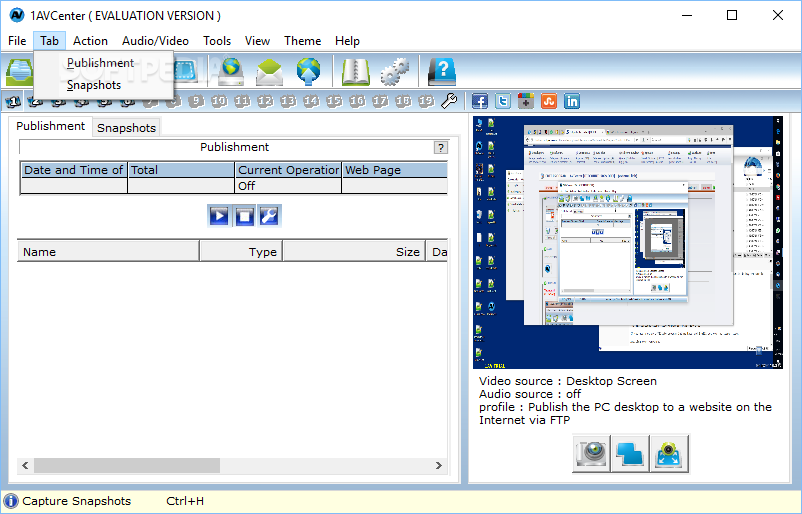
Task: Select profile number 15 icon
Action: (335, 101)
